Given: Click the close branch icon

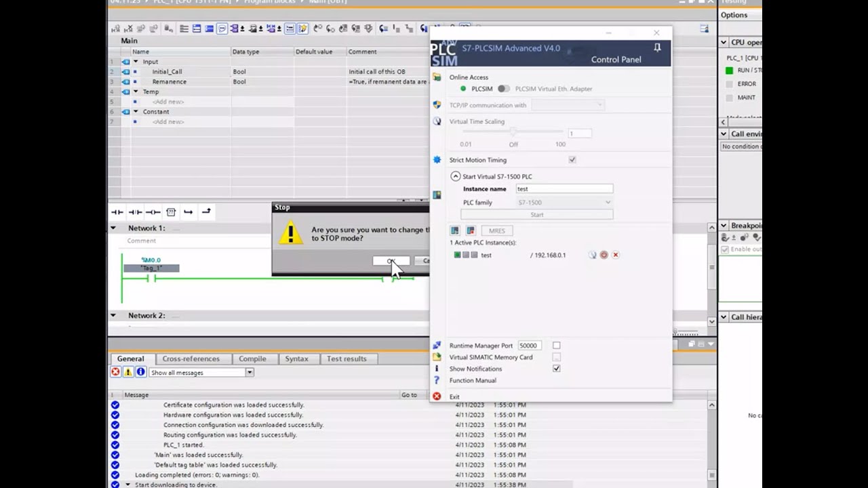Looking at the screenshot, I should [x=206, y=211].
